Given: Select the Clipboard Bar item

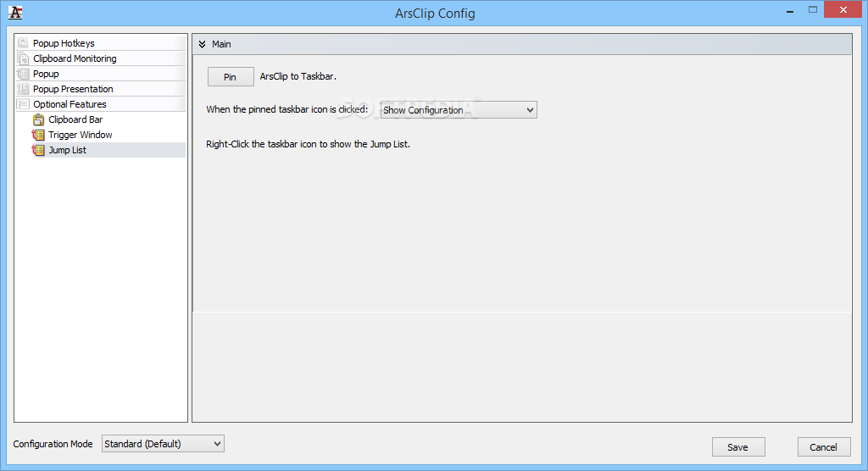Looking at the screenshot, I should 75,119.
